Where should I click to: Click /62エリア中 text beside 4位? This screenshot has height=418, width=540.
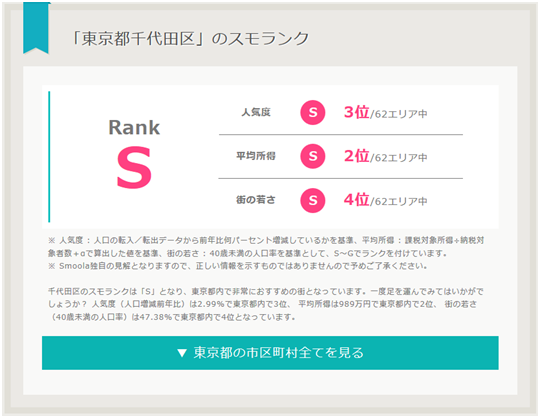point(398,201)
